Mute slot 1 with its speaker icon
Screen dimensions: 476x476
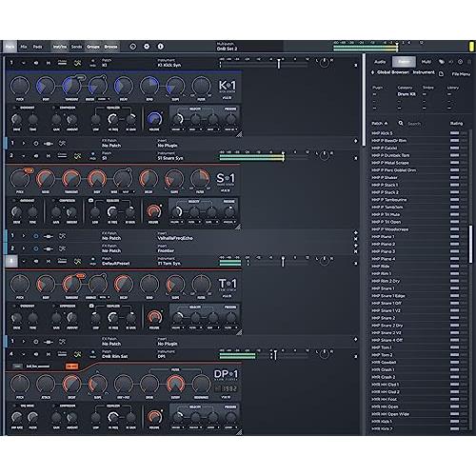click(x=36, y=63)
